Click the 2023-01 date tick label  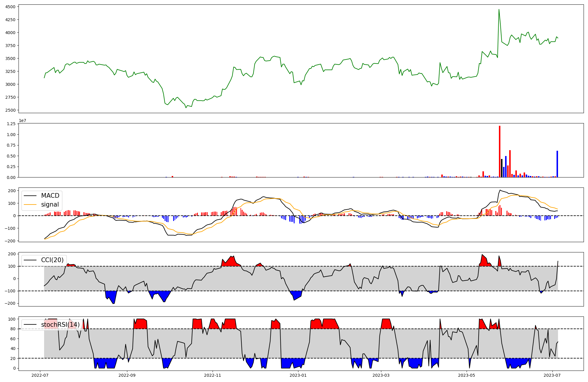pos(298,375)
